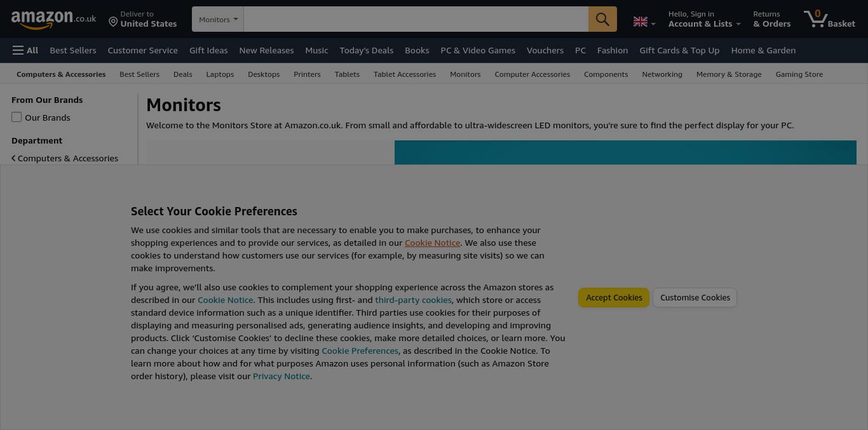The image size is (868, 430).
Task: Open Vouchers
Action: pos(545,50)
